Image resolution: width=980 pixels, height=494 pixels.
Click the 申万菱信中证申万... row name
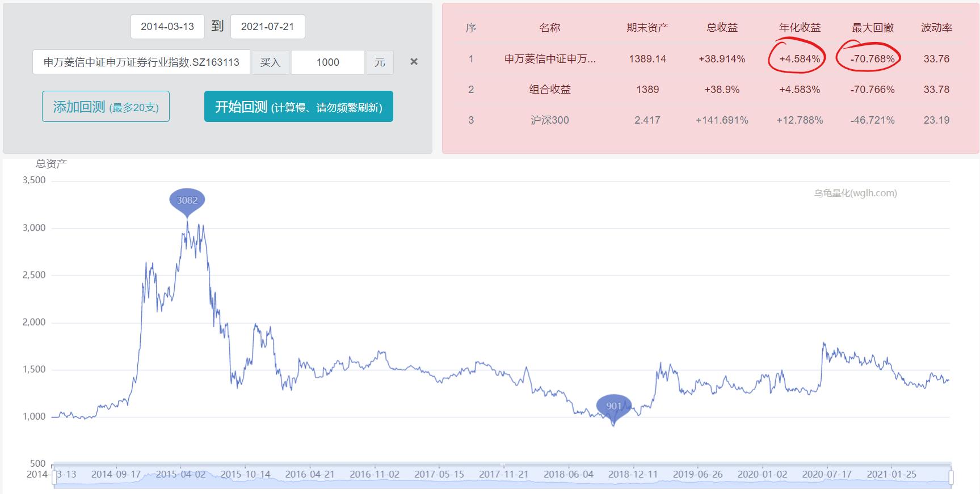(550, 58)
